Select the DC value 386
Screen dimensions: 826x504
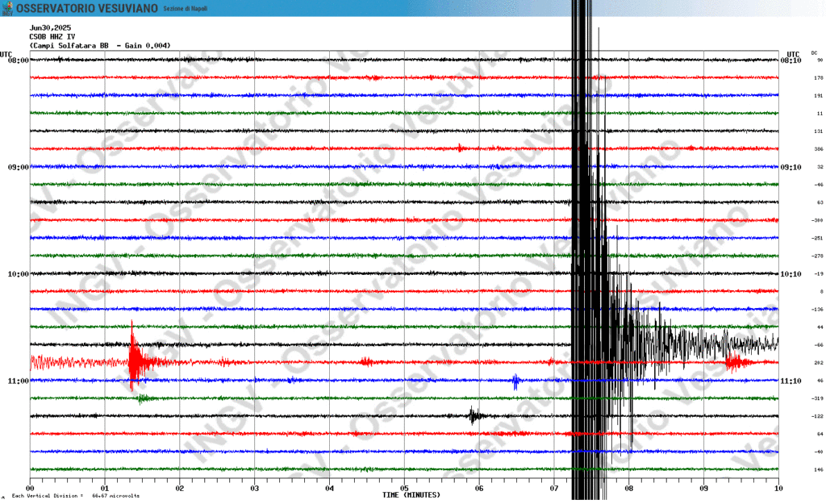click(x=818, y=149)
